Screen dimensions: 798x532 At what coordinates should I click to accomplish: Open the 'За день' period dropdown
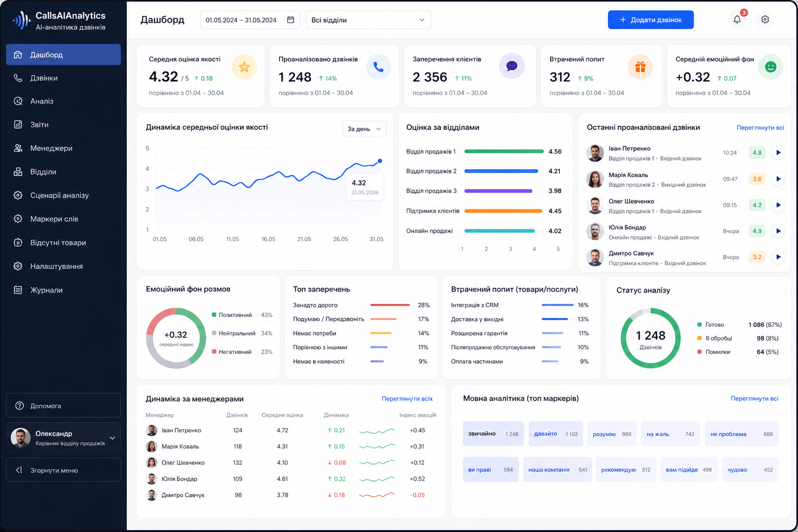(x=364, y=129)
